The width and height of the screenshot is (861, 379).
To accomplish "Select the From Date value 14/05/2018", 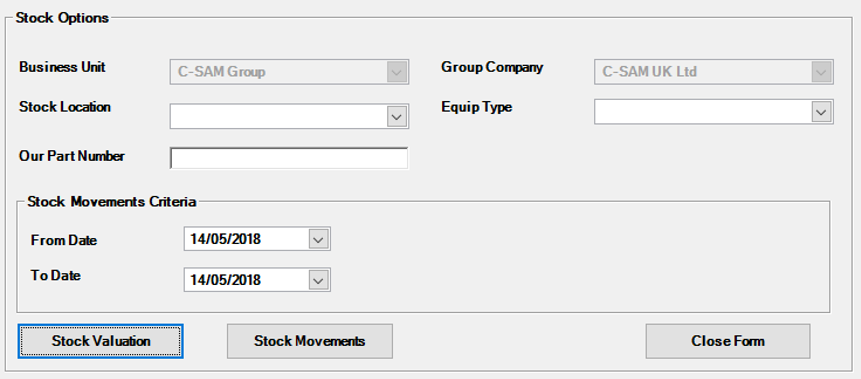I will click(226, 239).
